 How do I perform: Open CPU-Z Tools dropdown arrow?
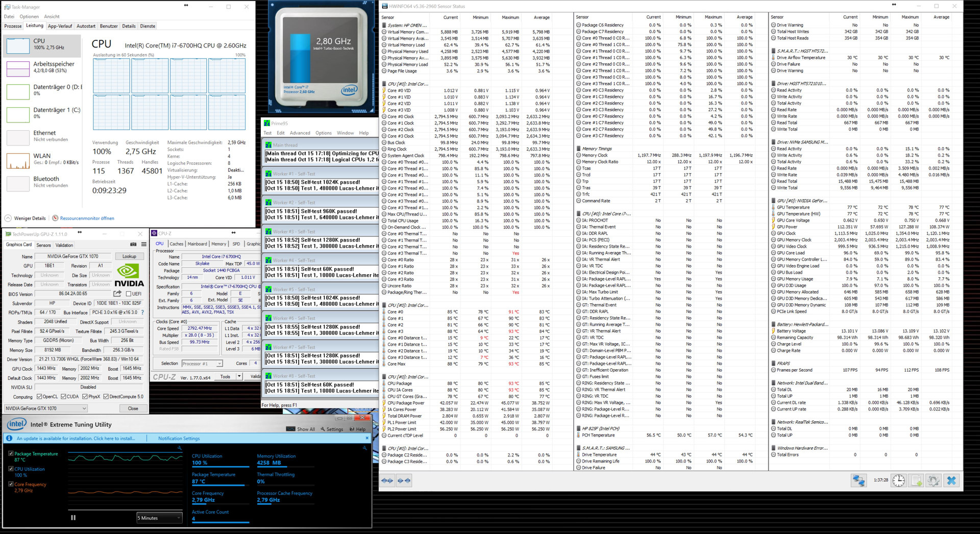click(239, 376)
